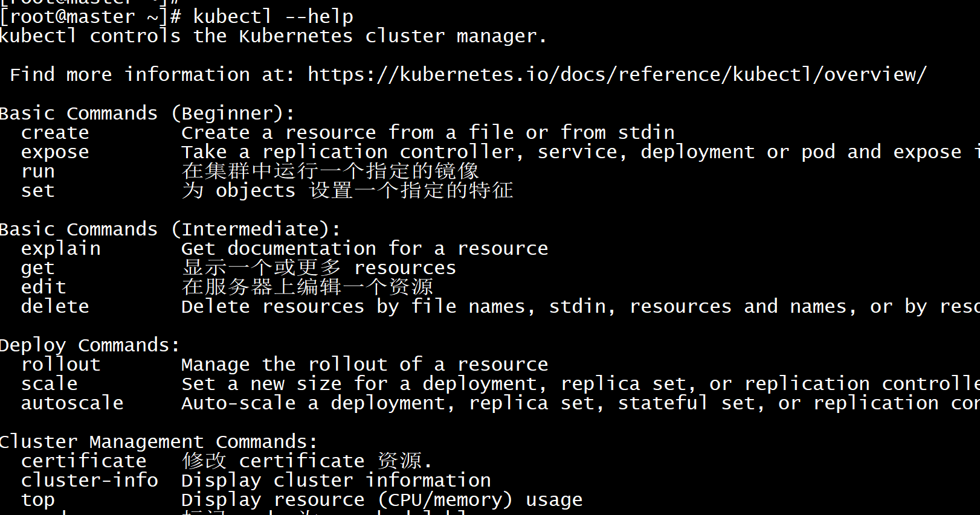Click the 'edit' command name
This screenshot has height=515, width=980.
pyautogui.click(x=44, y=287)
